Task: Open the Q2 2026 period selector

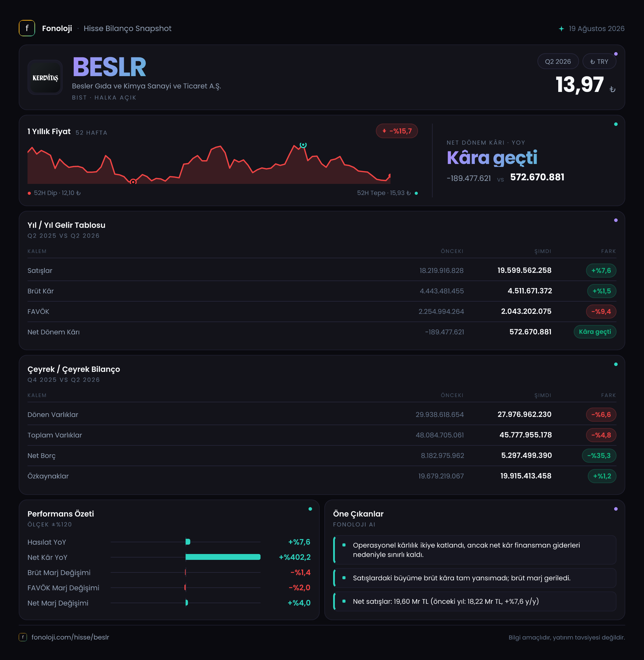Action: click(x=558, y=61)
